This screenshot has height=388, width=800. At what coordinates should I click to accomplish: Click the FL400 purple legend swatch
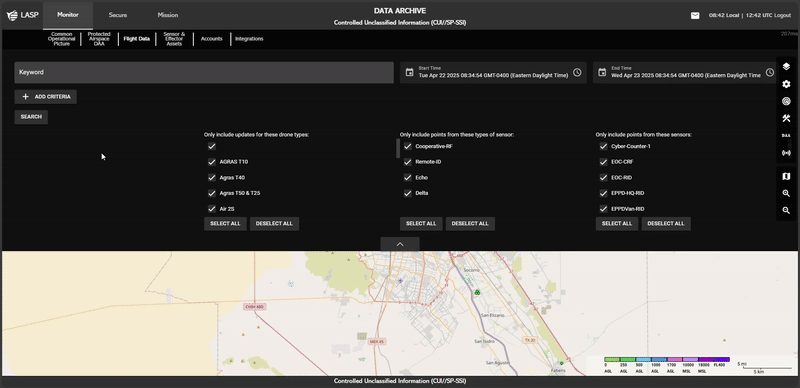coord(721,359)
